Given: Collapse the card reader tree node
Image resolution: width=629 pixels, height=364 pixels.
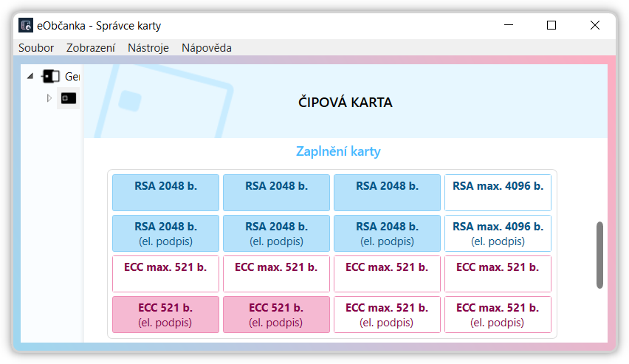Looking at the screenshot, I should 30,76.
